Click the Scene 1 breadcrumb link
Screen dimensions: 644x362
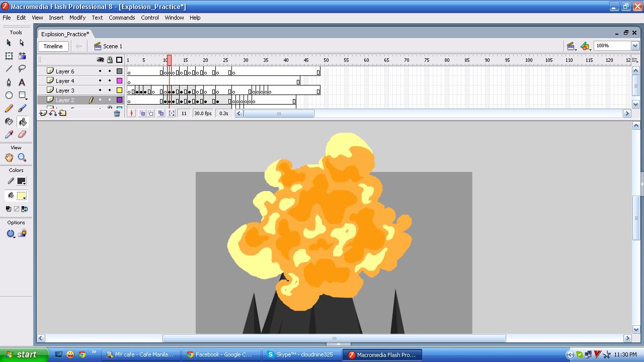(112, 46)
